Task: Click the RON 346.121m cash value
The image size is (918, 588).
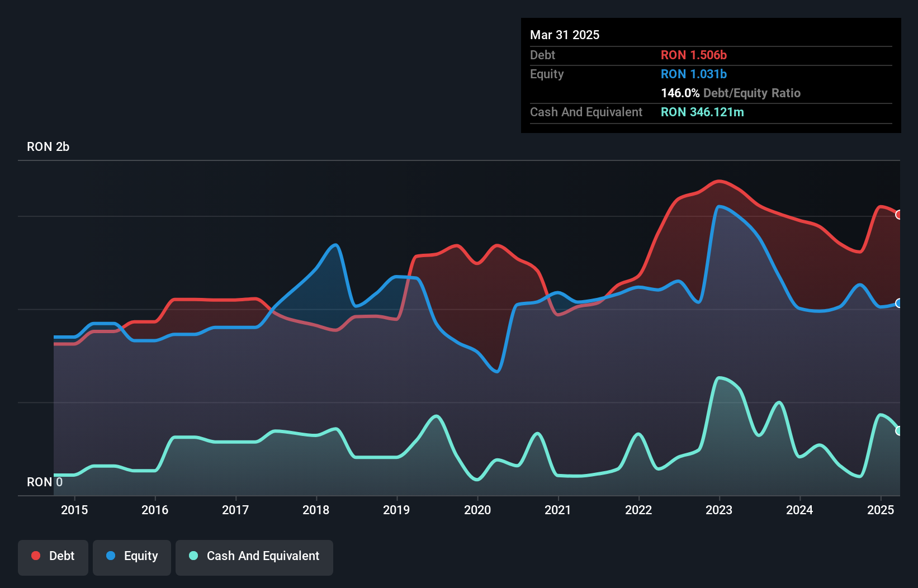Action: [x=702, y=112]
